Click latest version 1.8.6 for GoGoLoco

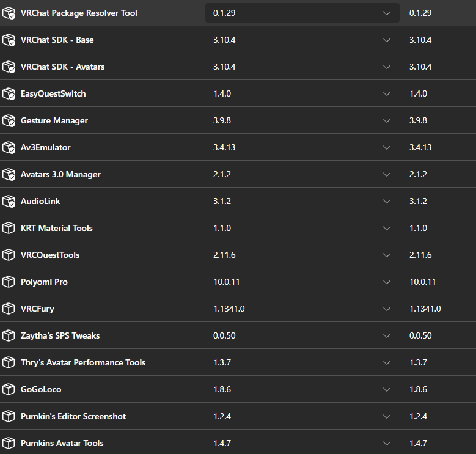point(419,389)
